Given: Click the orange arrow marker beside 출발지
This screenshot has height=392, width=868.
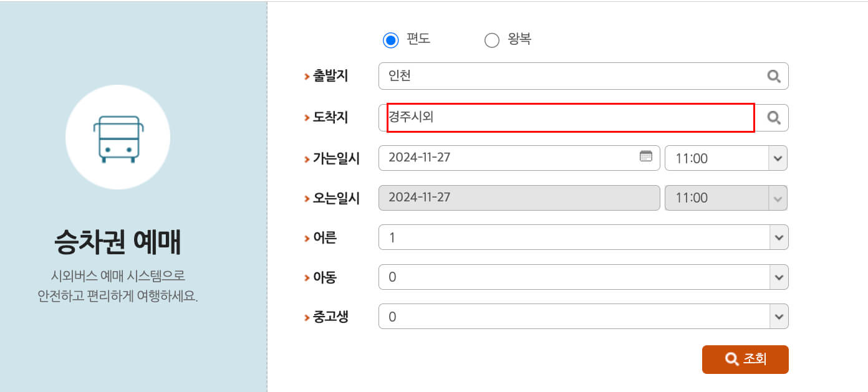Looking at the screenshot, I should [x=307, y=75].
